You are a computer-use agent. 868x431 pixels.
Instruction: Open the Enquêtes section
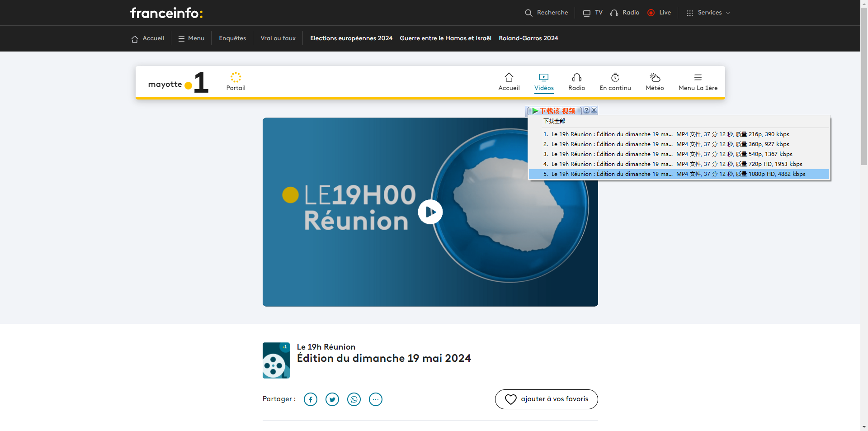[232, 38]
